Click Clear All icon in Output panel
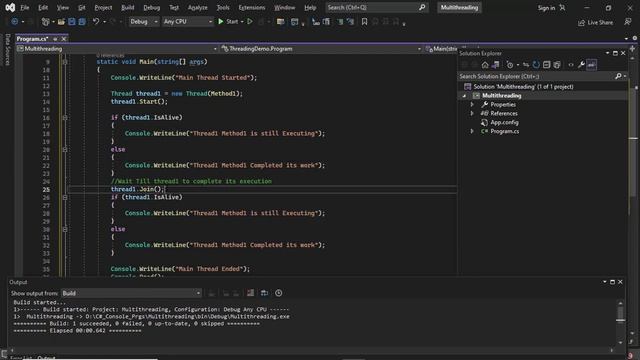 (250, 293)
